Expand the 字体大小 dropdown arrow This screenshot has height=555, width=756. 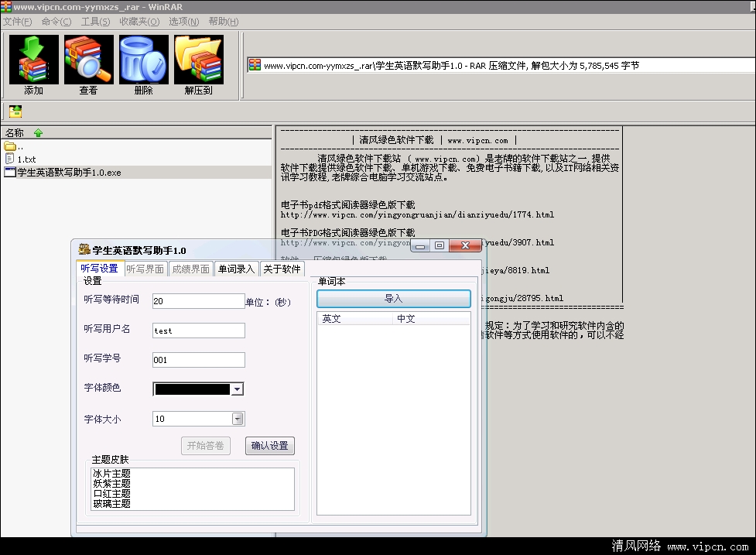(x=238, y=419)
